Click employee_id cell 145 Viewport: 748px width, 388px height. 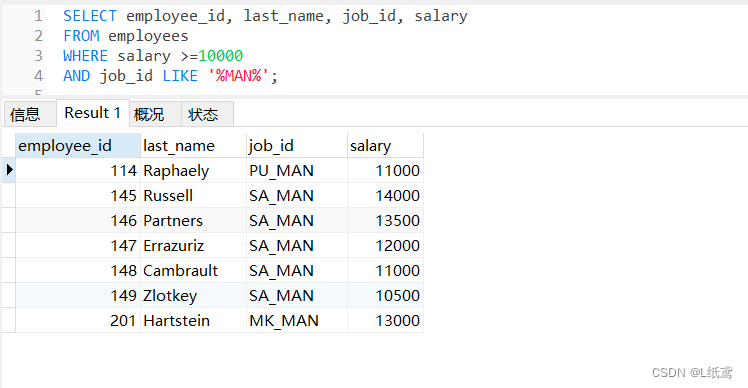point(78,195)
